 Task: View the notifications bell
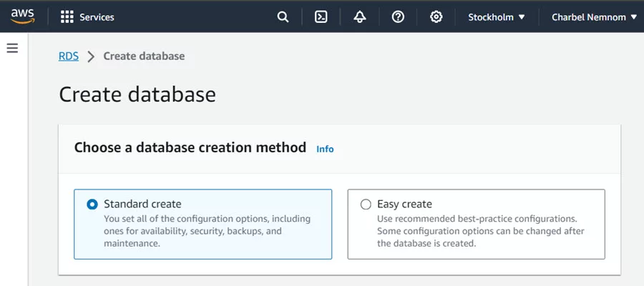click(x=359, y=17)
